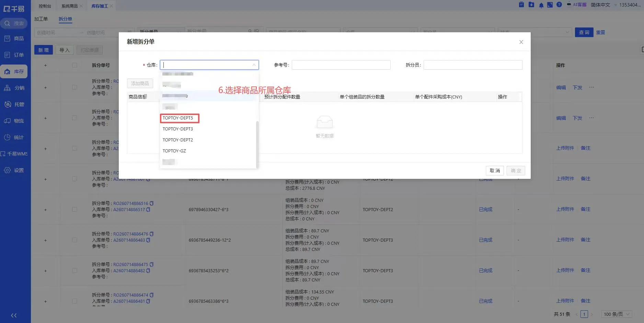Switch to the 库存加工 tab
644x323 pixels.
[100, 6]
